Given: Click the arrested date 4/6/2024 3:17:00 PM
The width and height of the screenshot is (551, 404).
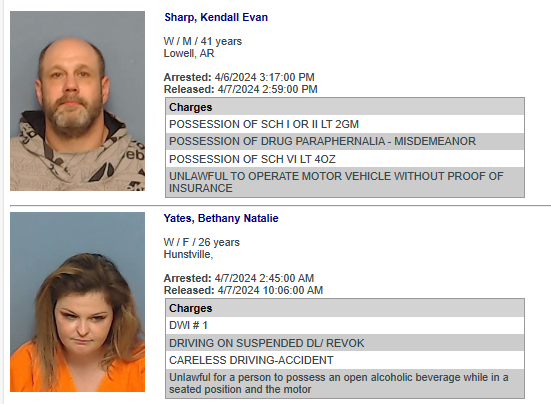Looking at the screenshot, I should (x=265, y=77).
